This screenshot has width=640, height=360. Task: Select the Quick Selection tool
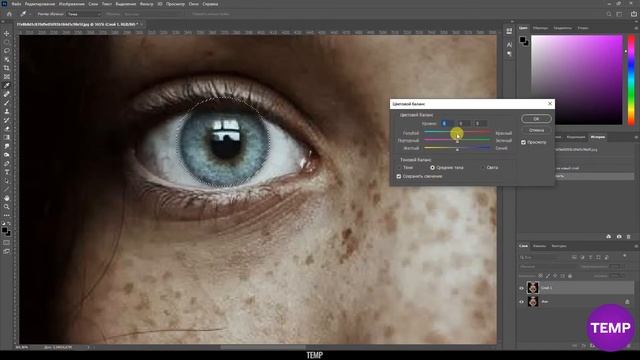tap(7, 59)
